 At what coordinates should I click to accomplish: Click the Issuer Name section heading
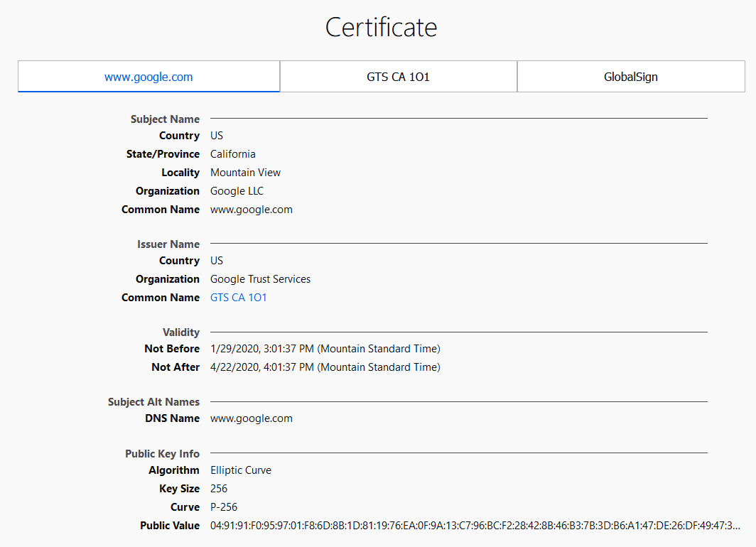(x=168, y=244)
